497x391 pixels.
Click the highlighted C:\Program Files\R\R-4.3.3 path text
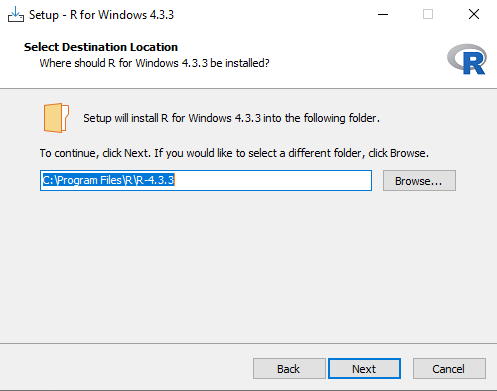coord(108,180)
